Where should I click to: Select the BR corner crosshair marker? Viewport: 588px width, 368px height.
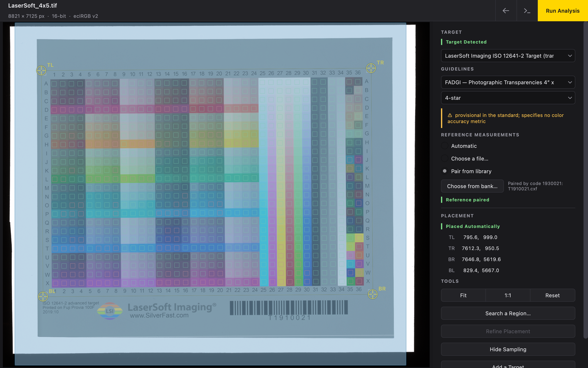[x=373, y=294]
